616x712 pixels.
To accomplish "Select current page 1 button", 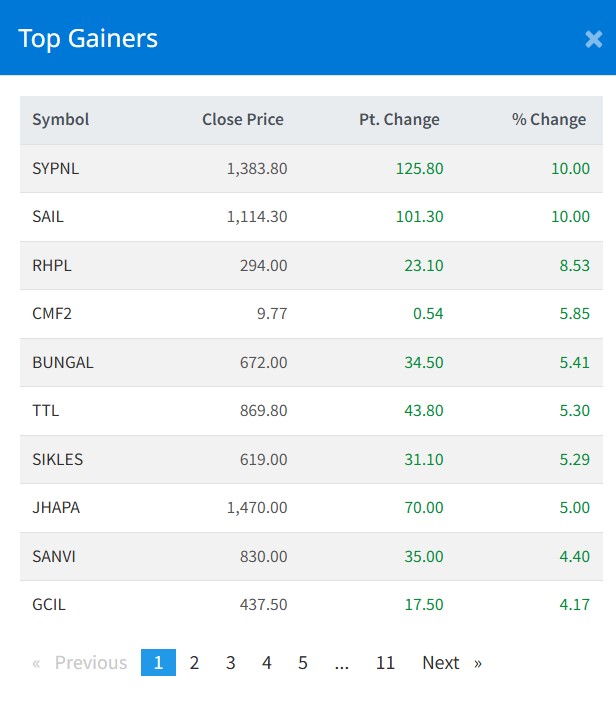I will click(x=158, y=663).
